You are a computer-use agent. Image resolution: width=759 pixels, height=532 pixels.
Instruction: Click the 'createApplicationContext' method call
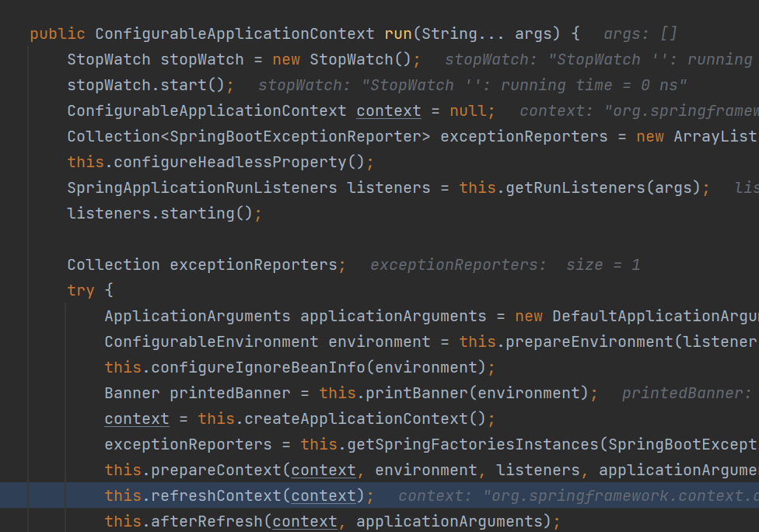click(356, 418)
